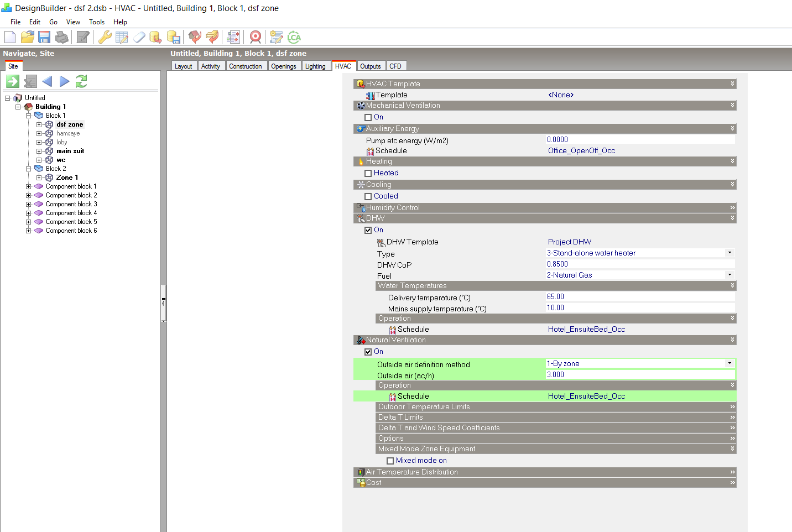Open the LCA tool icon
Screen dimensions: 792x532
(x=294, y=37)
